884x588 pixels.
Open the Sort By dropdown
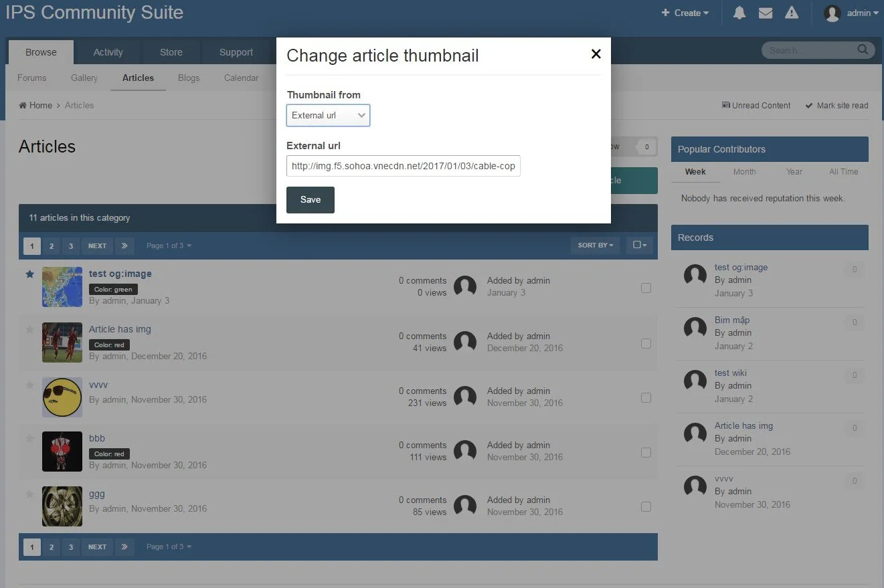tap(595, 246)
